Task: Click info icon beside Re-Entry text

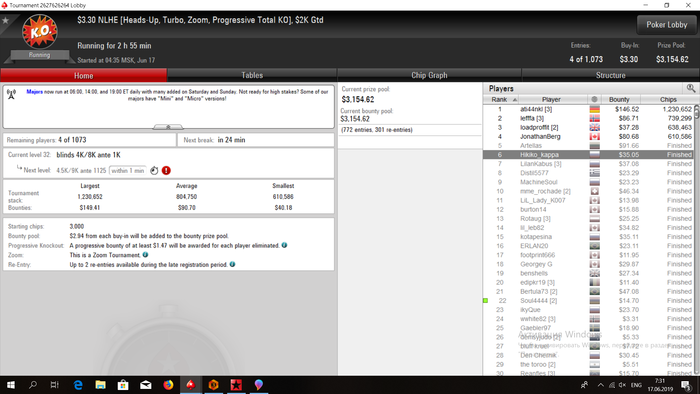Action: coord(232,264)
